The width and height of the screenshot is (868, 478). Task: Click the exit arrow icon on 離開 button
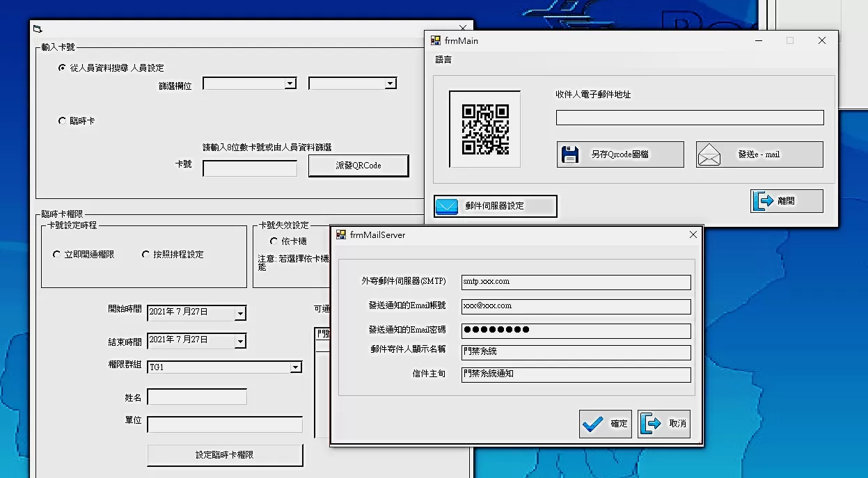(x=764, y=201)
